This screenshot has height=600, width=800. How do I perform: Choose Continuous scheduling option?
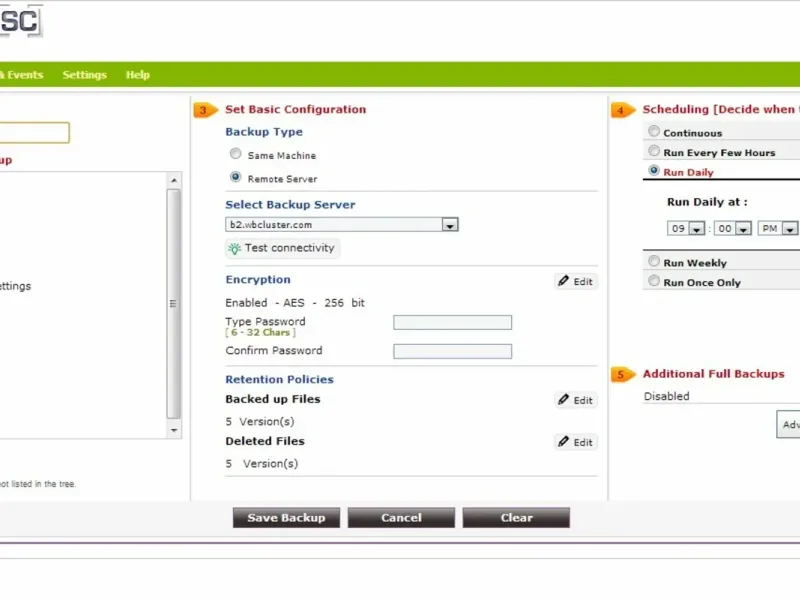tap(654, 131)
